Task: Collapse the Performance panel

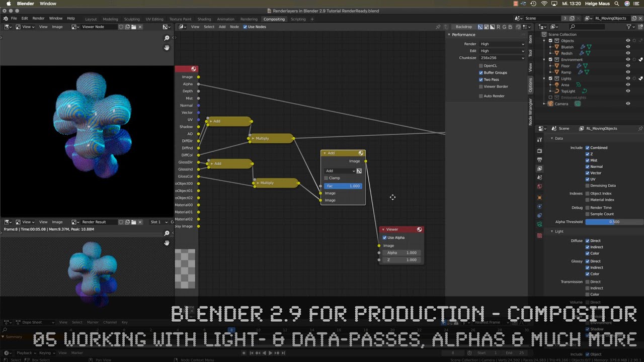Action: [449, 35]
